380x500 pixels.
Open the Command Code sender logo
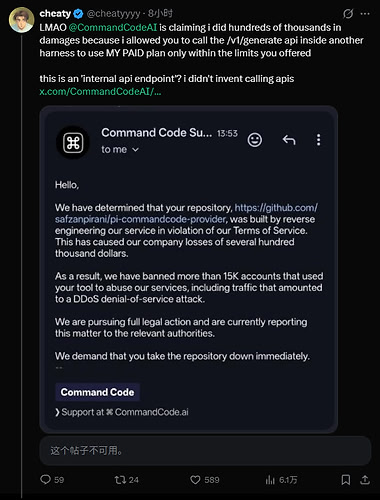tap(73, 143)
